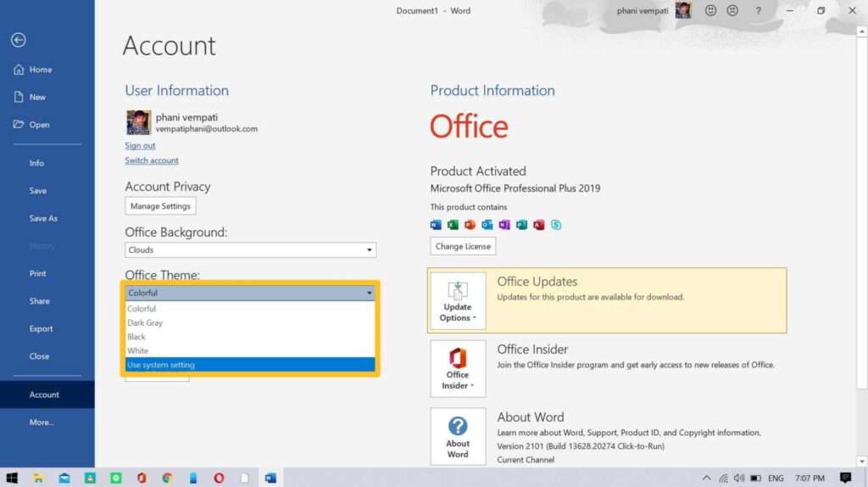Viewport: 868px width, 487px height.
Task: Open Help question mark in title bar
Action: tap(759, 10)
